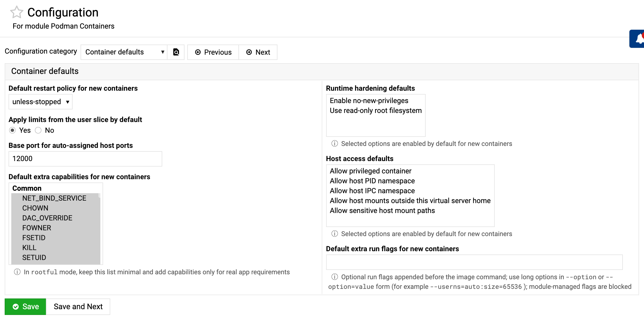Click the extra run flags text field

point(474,262)
